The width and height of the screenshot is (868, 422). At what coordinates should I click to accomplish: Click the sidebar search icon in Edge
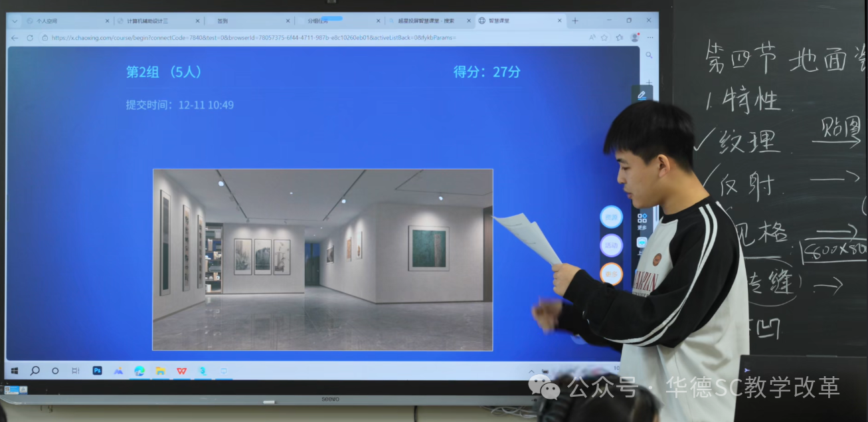pyautogui.click(x=649, y=55)
